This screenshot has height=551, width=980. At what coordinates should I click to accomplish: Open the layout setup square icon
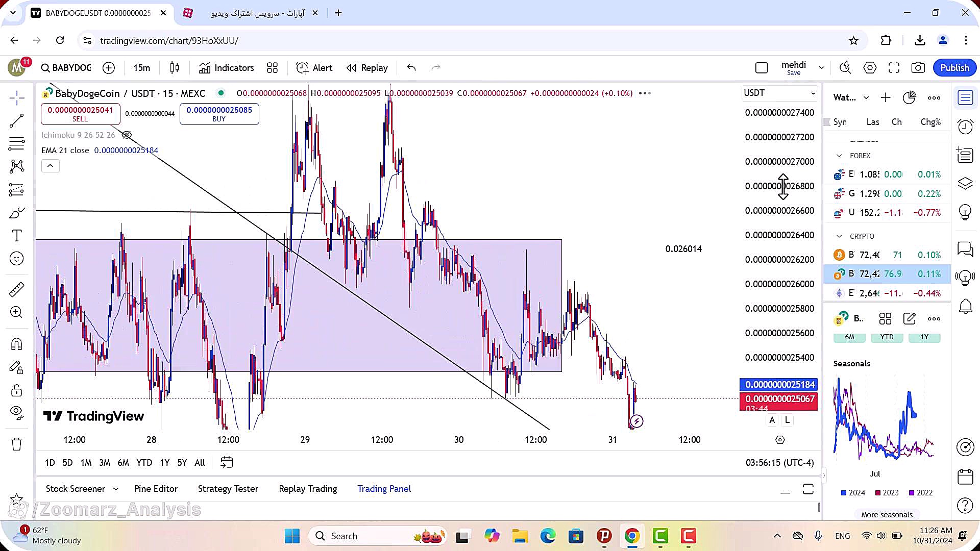[x=762, y=68]
